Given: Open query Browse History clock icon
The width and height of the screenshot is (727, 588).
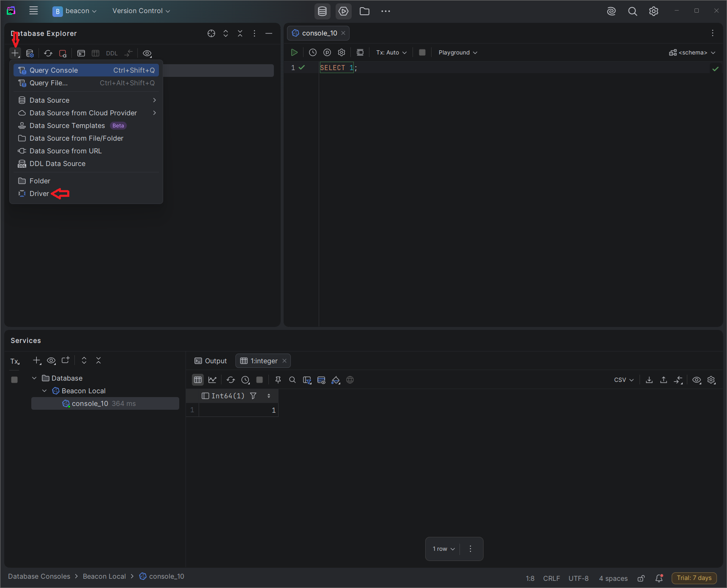Looking at the screenshot, I should (x=313, y=52).
